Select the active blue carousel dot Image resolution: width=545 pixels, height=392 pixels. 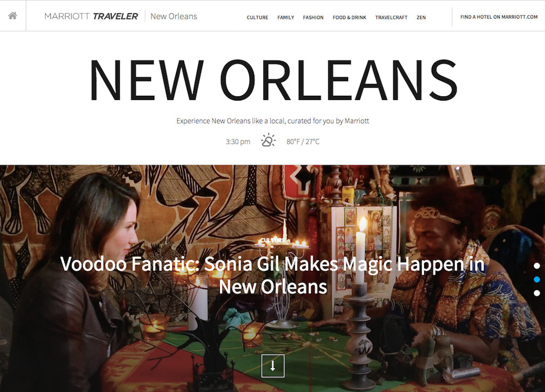click(536, 279)
